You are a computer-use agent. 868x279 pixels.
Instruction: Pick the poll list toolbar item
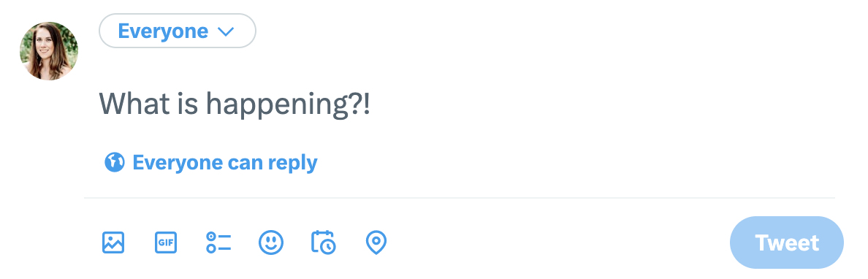click(x=218, y=242)
